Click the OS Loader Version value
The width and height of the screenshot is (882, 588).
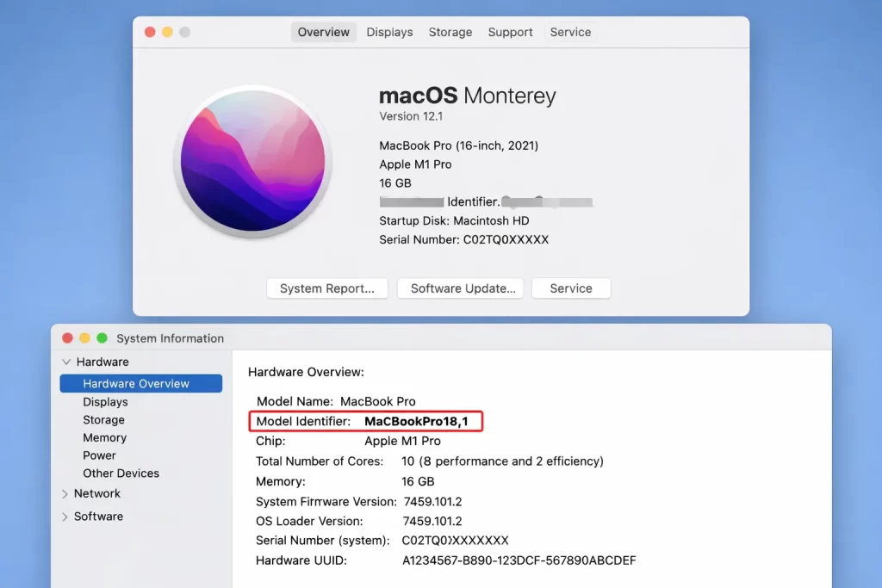(432, 521)
